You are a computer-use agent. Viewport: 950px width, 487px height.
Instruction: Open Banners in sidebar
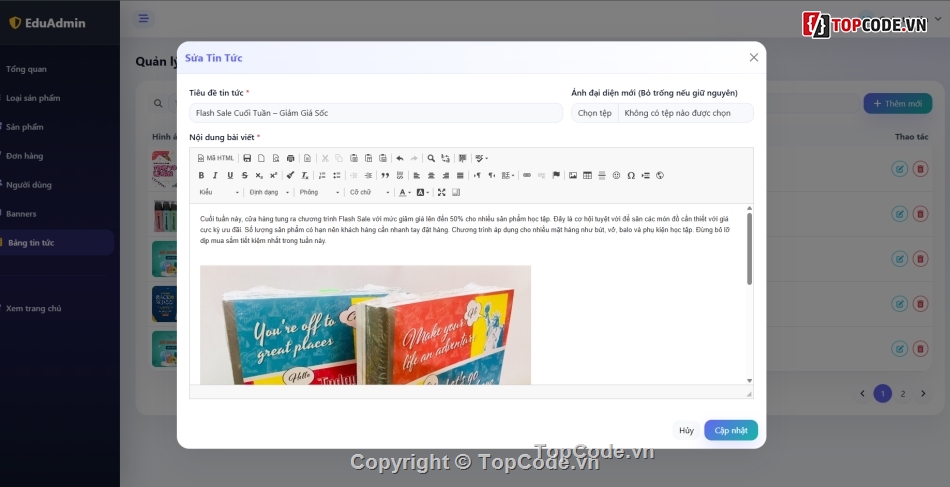pyautogui.click(x=21, y=214)
